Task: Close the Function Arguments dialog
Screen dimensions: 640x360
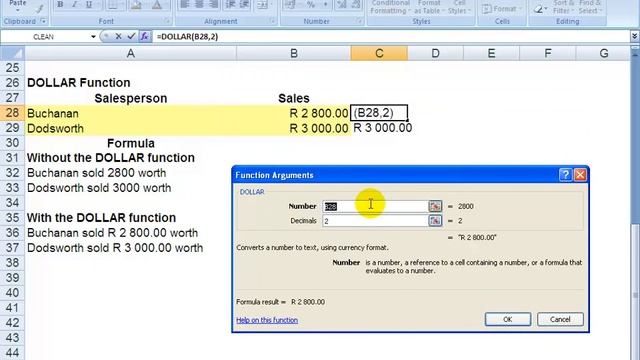Action: coord(580,175)
